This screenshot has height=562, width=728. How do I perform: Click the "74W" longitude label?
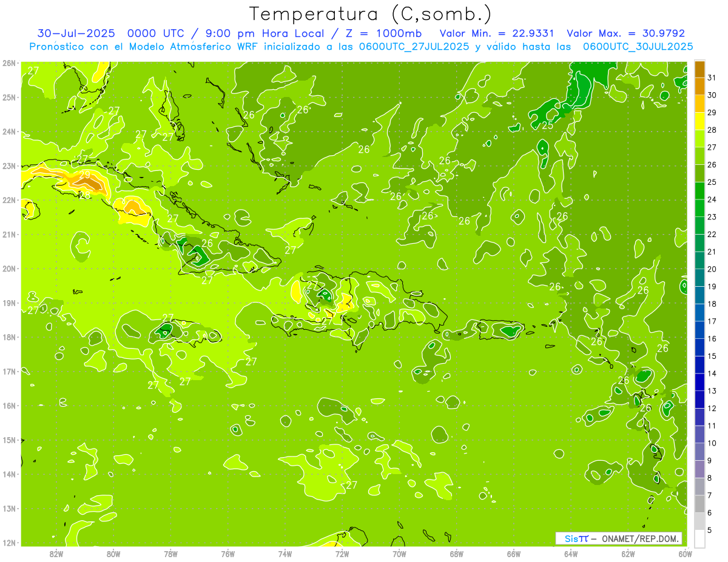pos(285,554)
